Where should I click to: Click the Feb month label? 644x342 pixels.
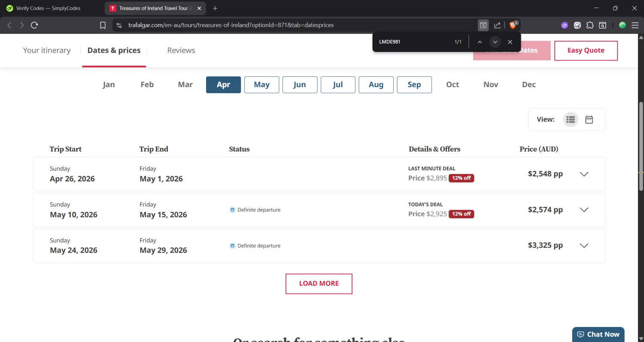[x=147, y=85]
